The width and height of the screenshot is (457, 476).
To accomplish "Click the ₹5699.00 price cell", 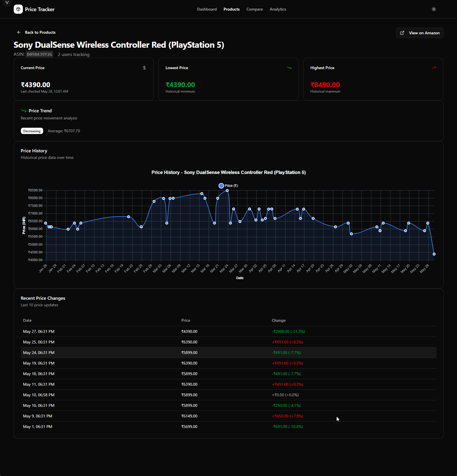I will tap(189, 427).
